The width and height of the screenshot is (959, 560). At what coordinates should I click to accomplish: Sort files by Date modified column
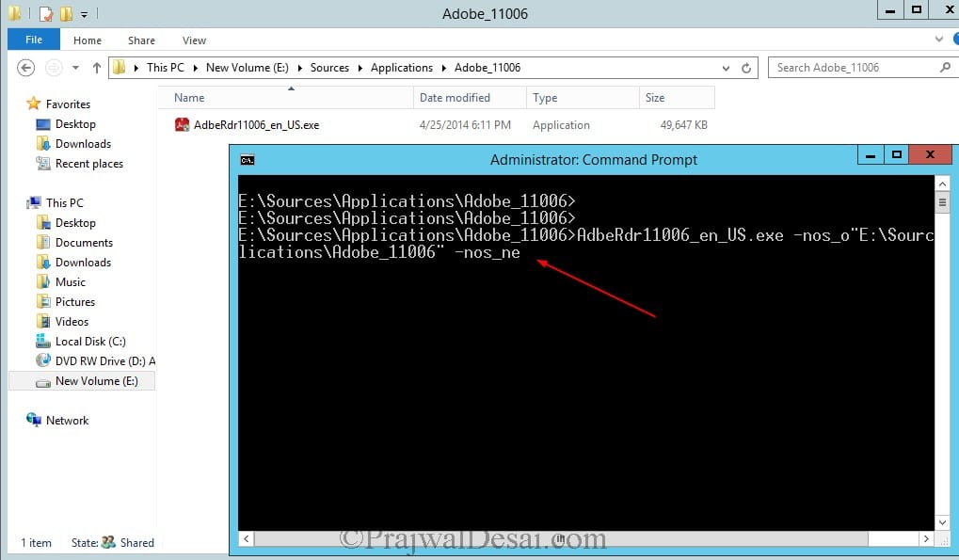[x=469, y=98]
